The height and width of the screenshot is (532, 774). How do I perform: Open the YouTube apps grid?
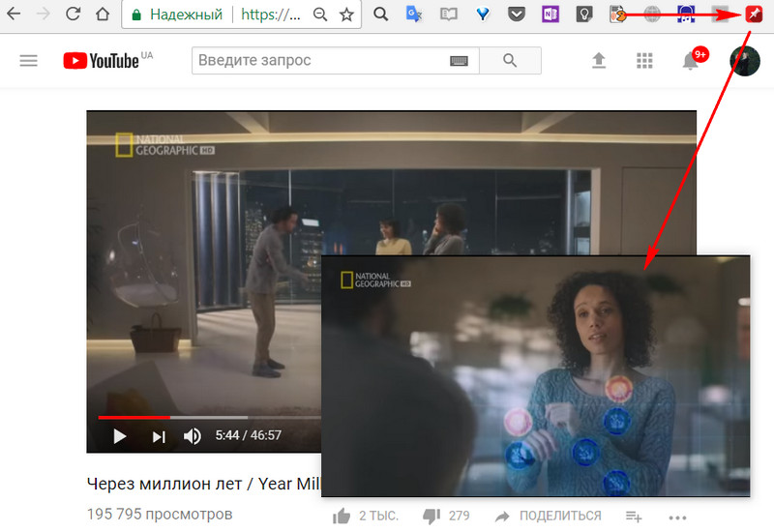644,61
